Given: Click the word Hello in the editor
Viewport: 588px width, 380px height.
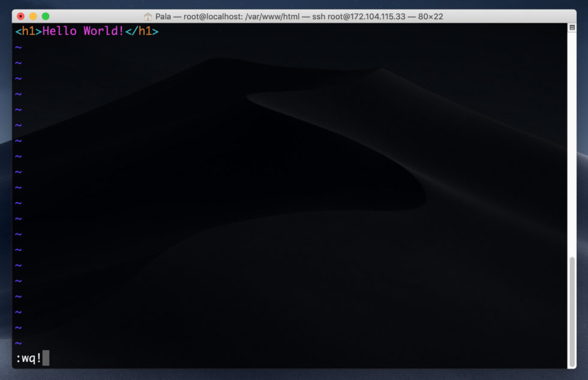Looking at the screenshot, I should point(59,31).
